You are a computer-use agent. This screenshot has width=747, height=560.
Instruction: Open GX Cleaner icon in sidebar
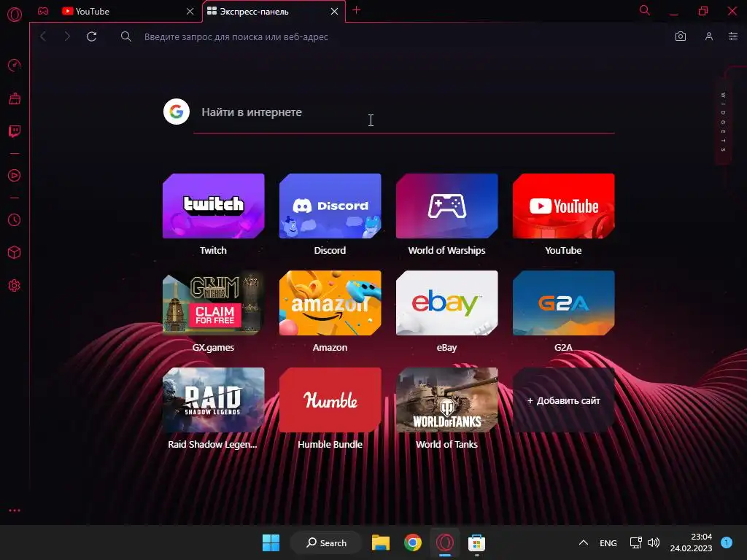pyautogui.click(x=15, y=98)
